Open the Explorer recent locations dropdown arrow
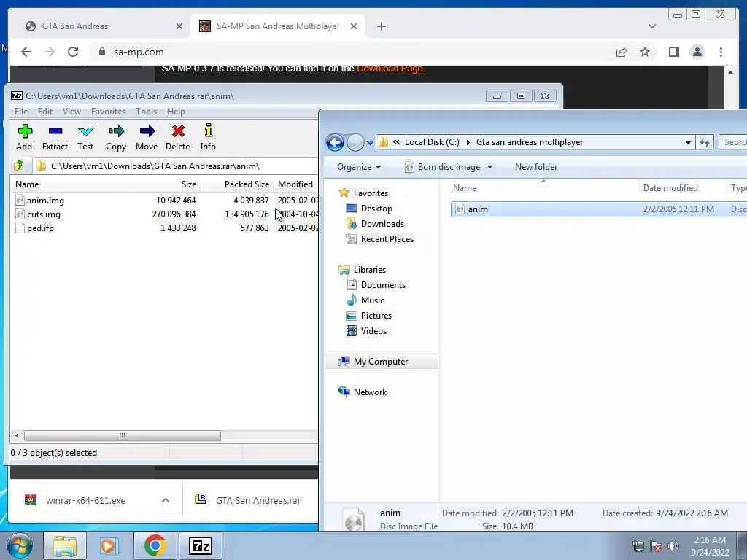Viewport: 747px width, 560px height. [370, 142]
